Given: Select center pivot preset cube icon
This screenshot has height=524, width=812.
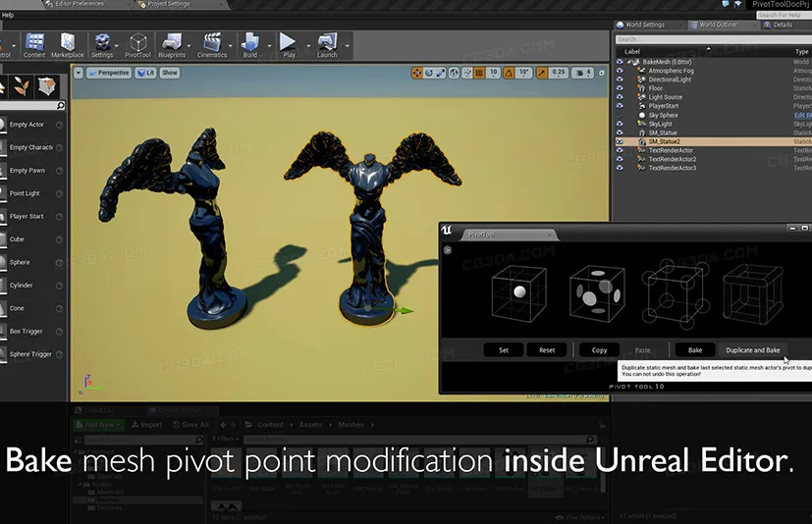Looking at the screenshot, I should 518,293.
